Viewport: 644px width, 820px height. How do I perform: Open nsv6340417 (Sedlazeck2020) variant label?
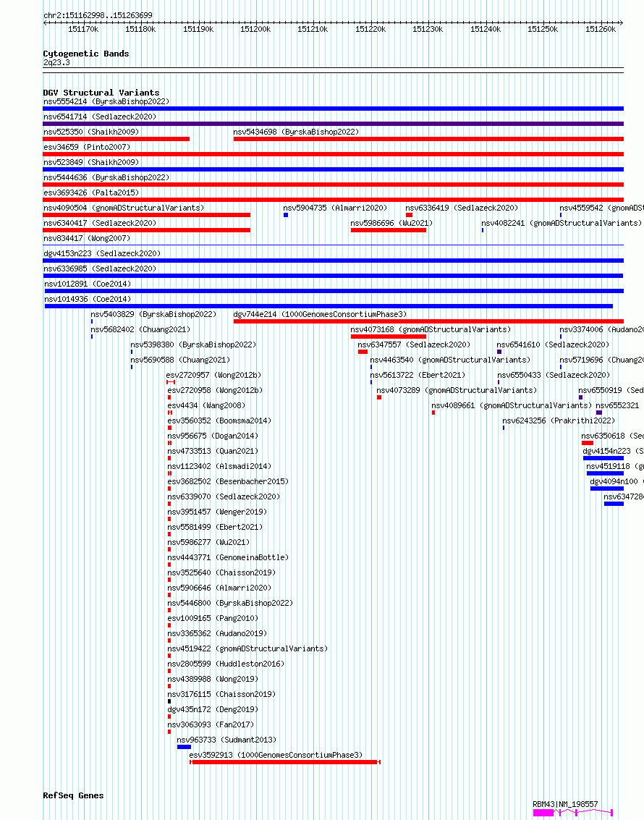pyautogui.click(x=100, y=223)
